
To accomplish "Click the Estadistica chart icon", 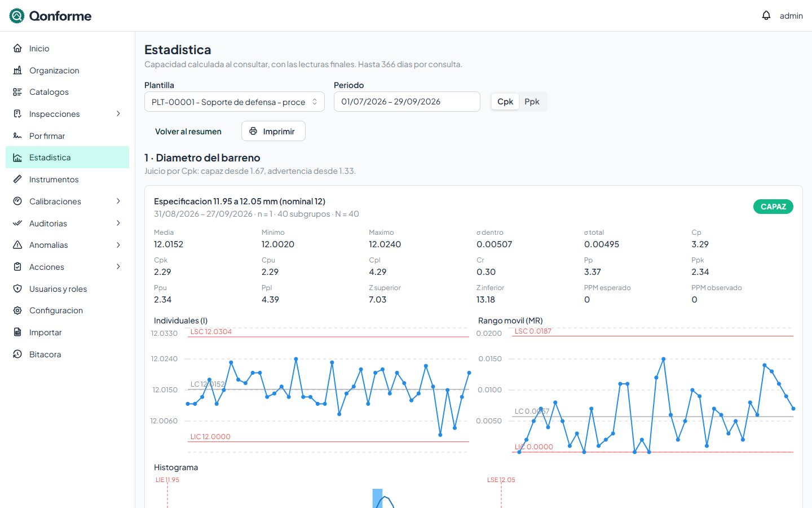I will click(17, 157).
